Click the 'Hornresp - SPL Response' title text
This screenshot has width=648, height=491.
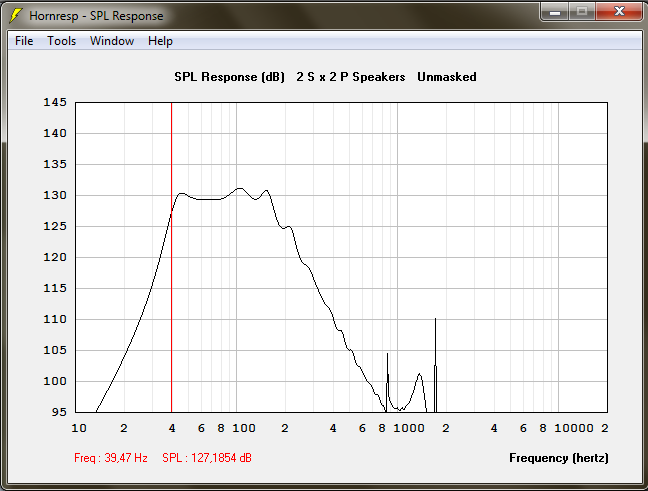96,16
